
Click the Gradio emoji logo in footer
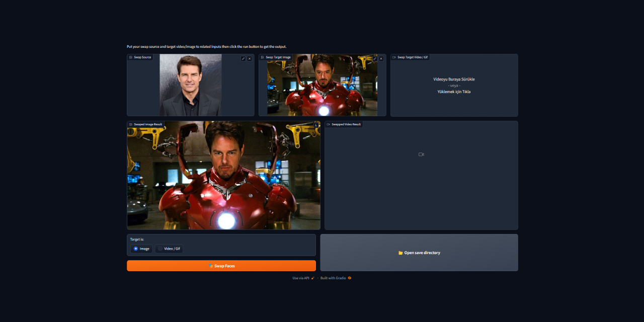350,277
